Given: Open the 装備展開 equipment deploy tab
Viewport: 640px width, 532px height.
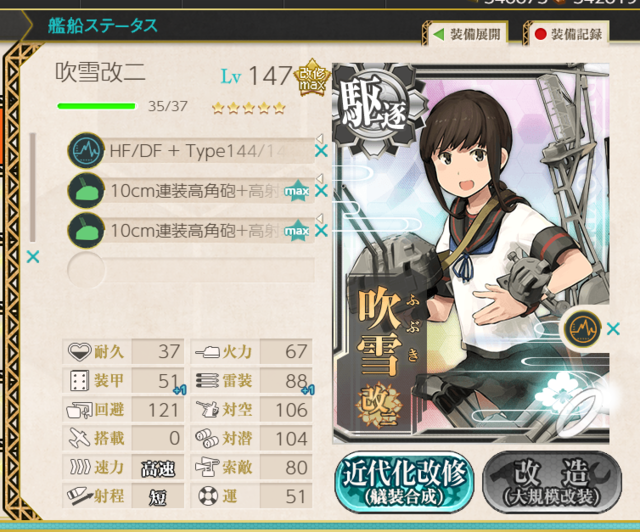Looking at the screenshot, I should (466, 34).
